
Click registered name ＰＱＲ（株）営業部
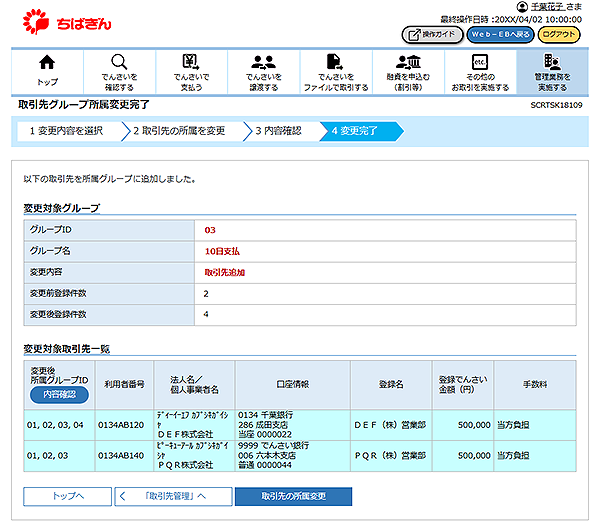click(390, 456)
